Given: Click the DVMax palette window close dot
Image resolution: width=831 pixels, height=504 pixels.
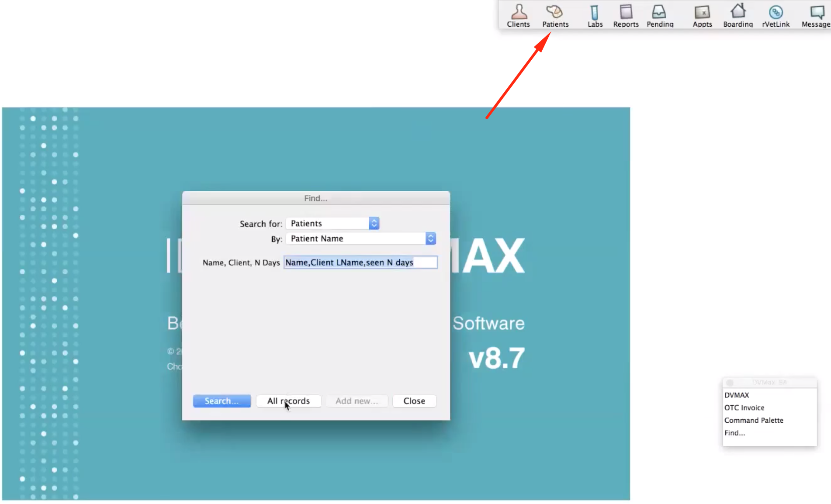Looking at the screenshot, I should tap(730, 383).
